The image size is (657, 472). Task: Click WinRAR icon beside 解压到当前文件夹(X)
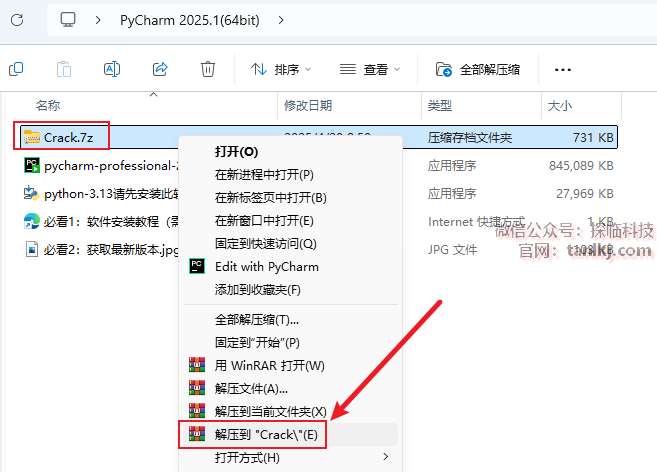(x=197, y=411)
